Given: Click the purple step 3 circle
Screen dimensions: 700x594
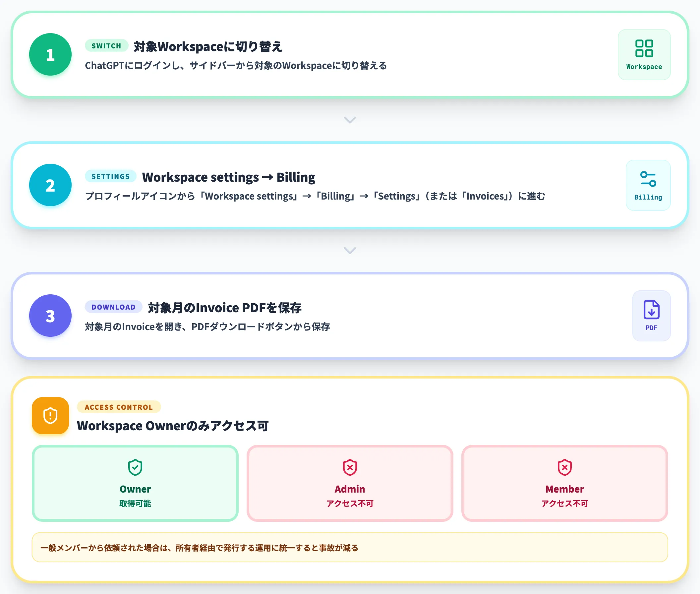Looking at the screenshot, I should [x=50, y=316].
